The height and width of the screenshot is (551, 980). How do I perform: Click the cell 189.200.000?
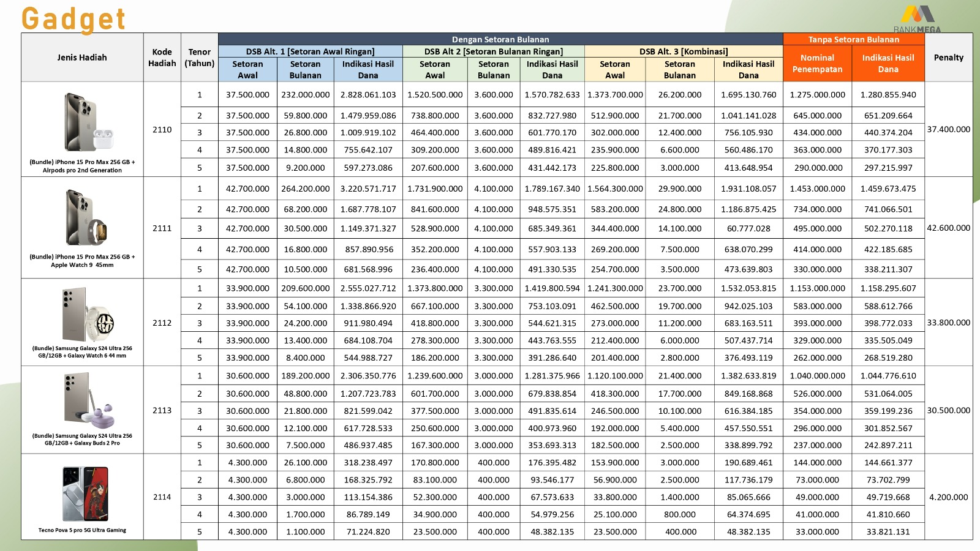click(x=305, y=376)
